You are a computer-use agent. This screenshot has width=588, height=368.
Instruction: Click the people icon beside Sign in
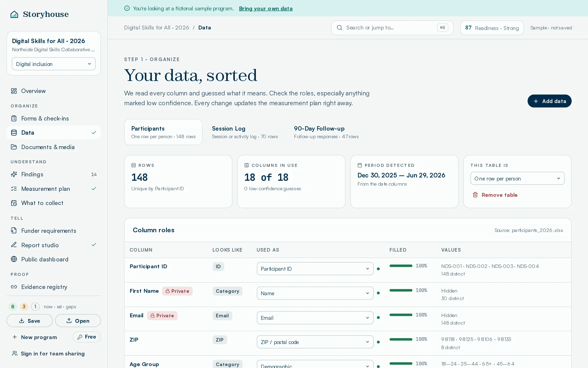coord(15,353)
